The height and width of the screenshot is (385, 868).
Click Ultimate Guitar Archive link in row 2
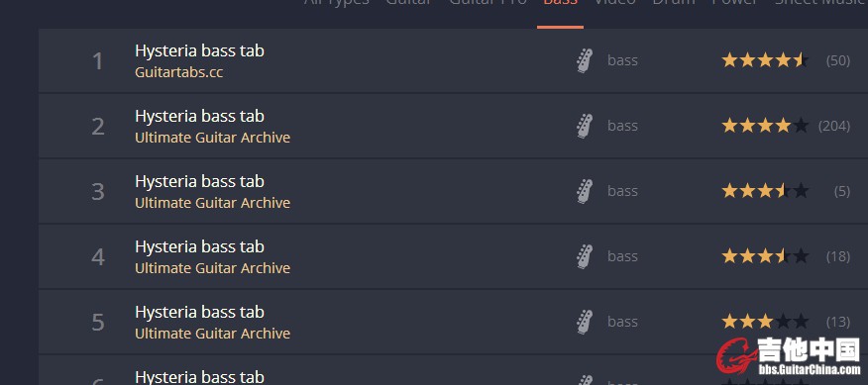[213, 138]
